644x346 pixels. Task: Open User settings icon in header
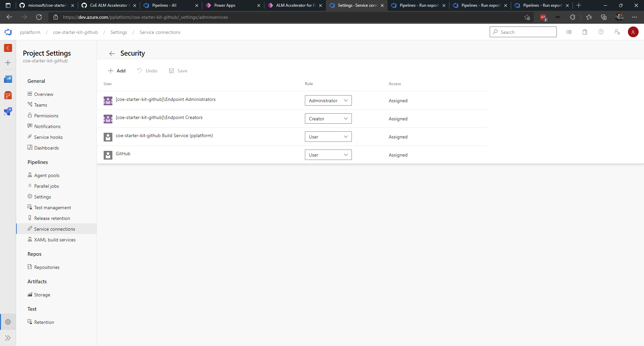(x=617, y=32)
